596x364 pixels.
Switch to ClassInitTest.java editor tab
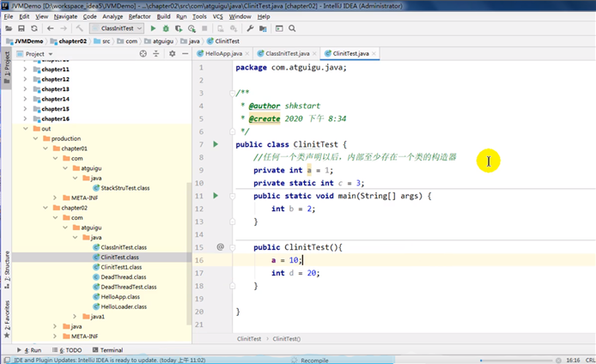(288, 53)
